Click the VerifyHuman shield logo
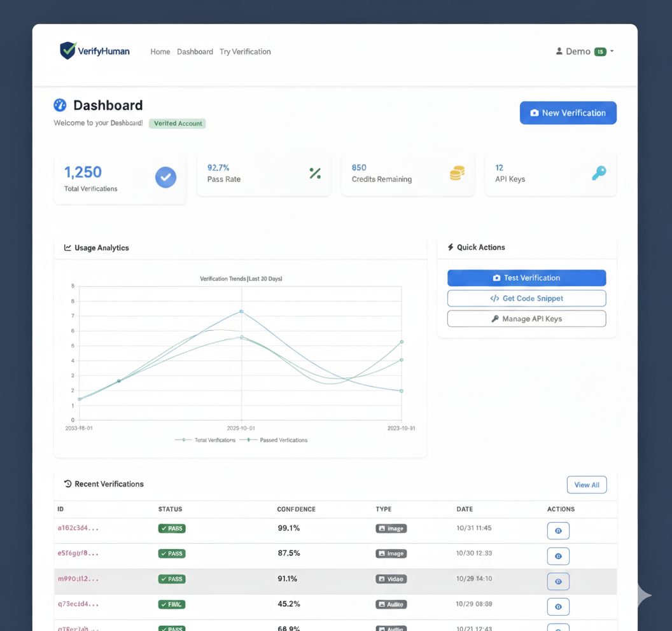The height and width of the screenshot is (631, 672). point(67,50)
